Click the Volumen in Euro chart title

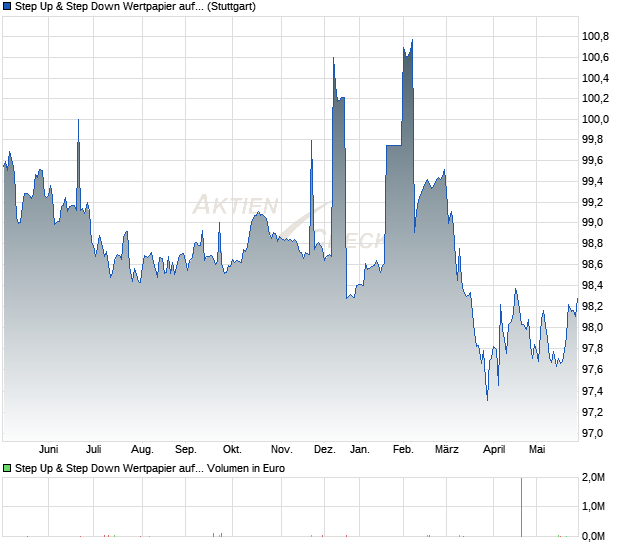[150, 469]
